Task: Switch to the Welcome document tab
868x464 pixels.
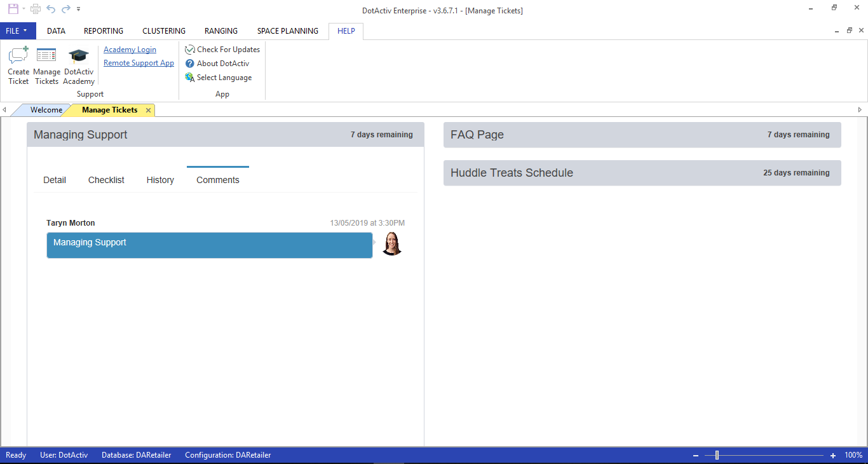Action: point(46,110)
